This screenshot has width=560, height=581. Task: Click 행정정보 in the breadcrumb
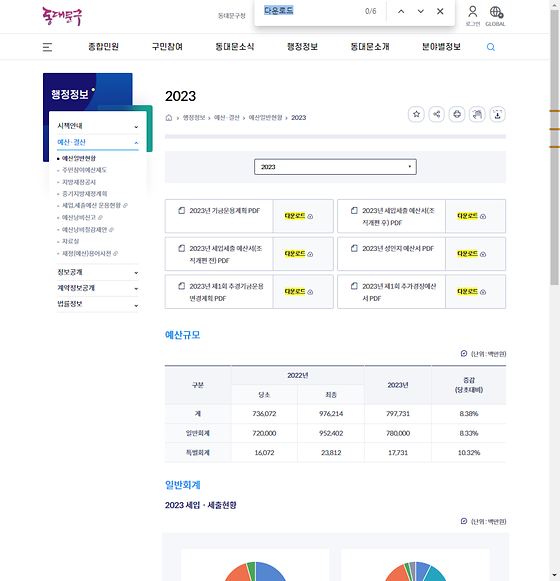(x=194, y=117)
